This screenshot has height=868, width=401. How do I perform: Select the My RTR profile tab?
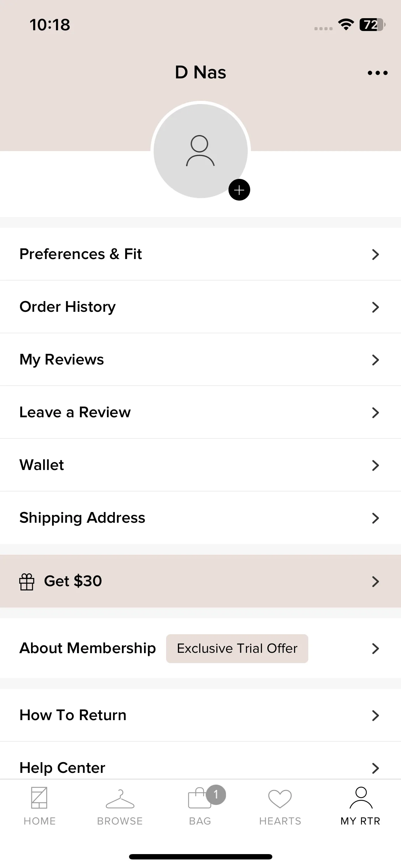tap(360, 806)
